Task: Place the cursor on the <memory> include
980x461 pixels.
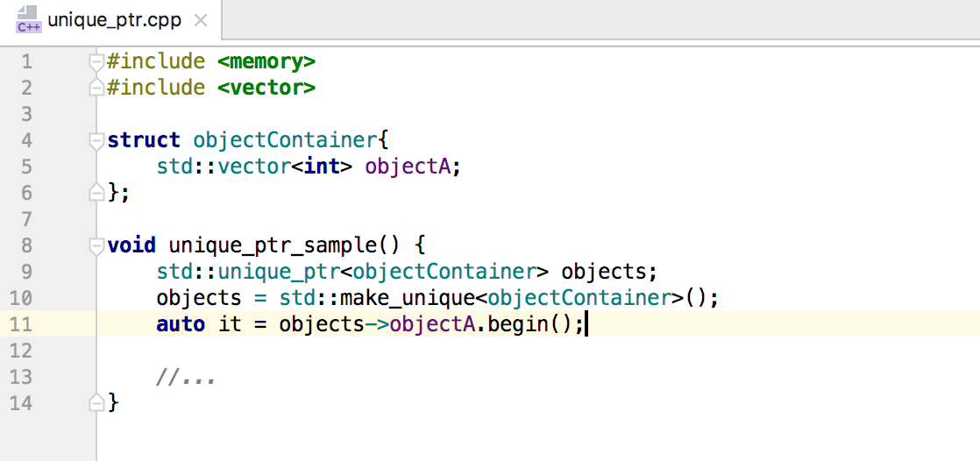Action: tap(266, 62)
